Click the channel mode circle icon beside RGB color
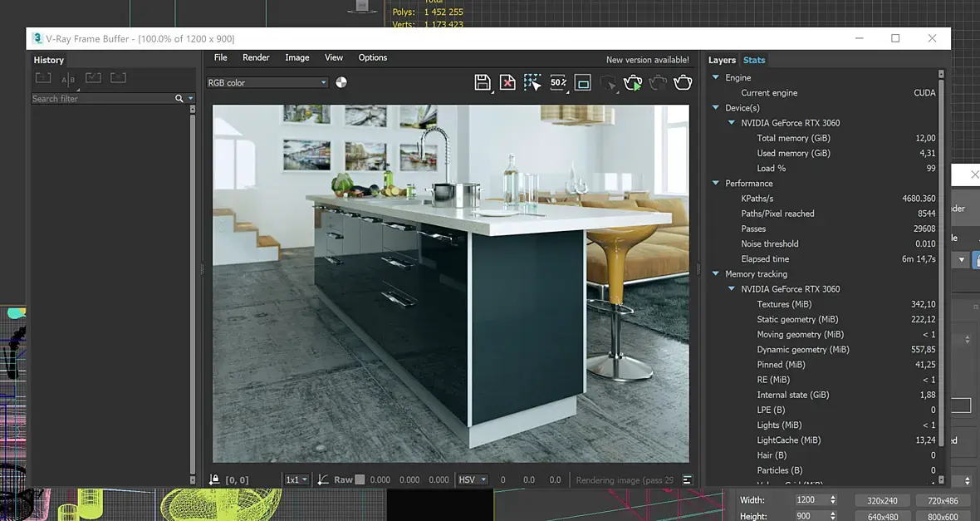The image size is (980, 521). point(341,82)
